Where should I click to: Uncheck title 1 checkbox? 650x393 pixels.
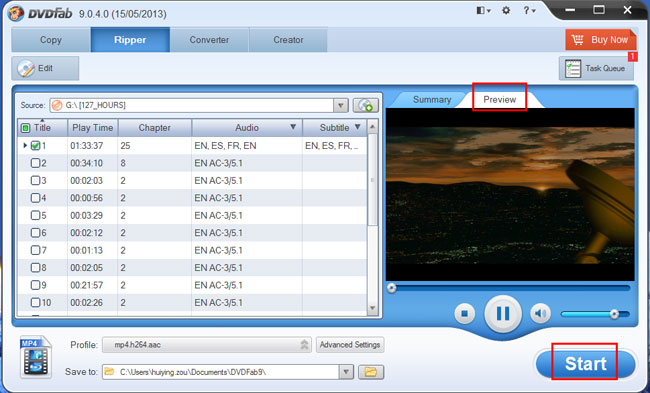click(x=36, y=146)
